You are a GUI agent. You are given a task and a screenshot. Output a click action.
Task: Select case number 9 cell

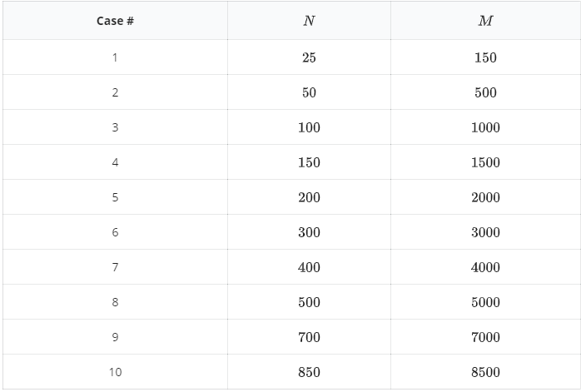click(115, 337)
